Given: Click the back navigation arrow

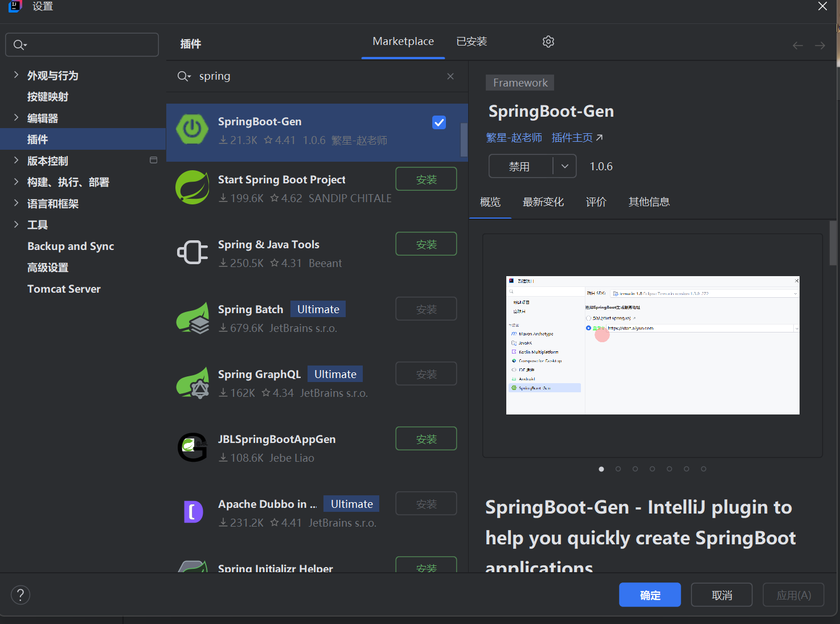Looking at the screenshot, I should point(798,46).
